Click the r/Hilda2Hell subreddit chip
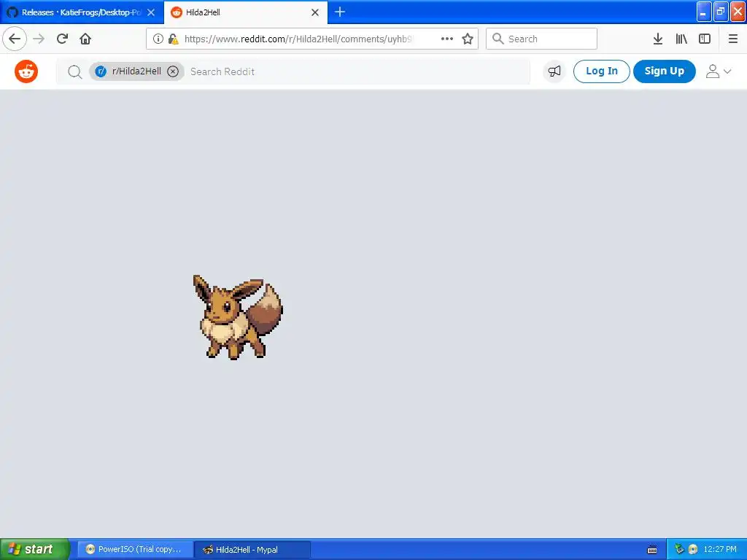 point(136,71)
